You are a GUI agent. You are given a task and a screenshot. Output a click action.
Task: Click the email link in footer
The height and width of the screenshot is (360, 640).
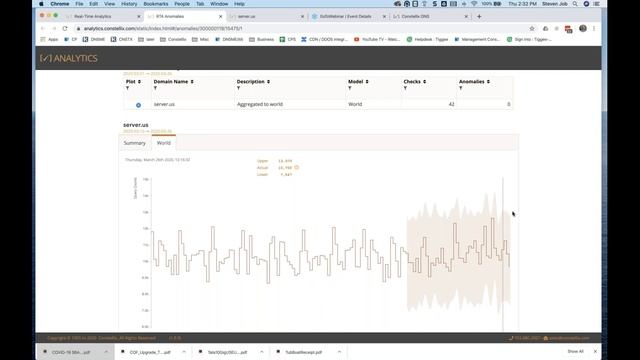569,338
